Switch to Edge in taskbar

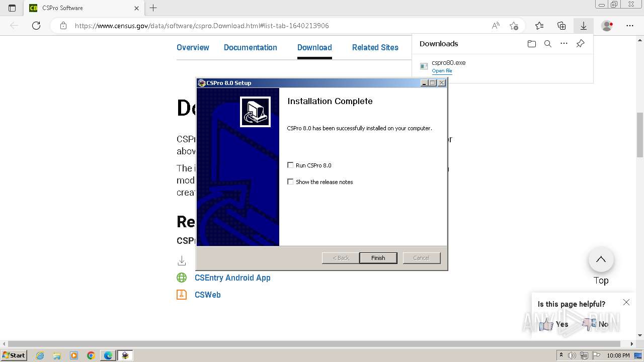[x=108, y=355]
